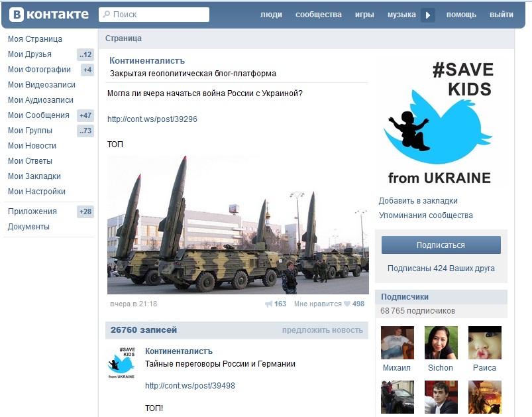Screen dimensions: 532x417
Task: Click предложить новость link
Action: pyautogui.click(x=323, y=330)
